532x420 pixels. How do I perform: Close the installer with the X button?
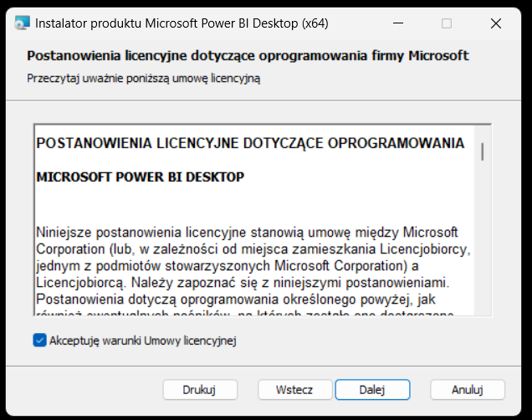496,23
